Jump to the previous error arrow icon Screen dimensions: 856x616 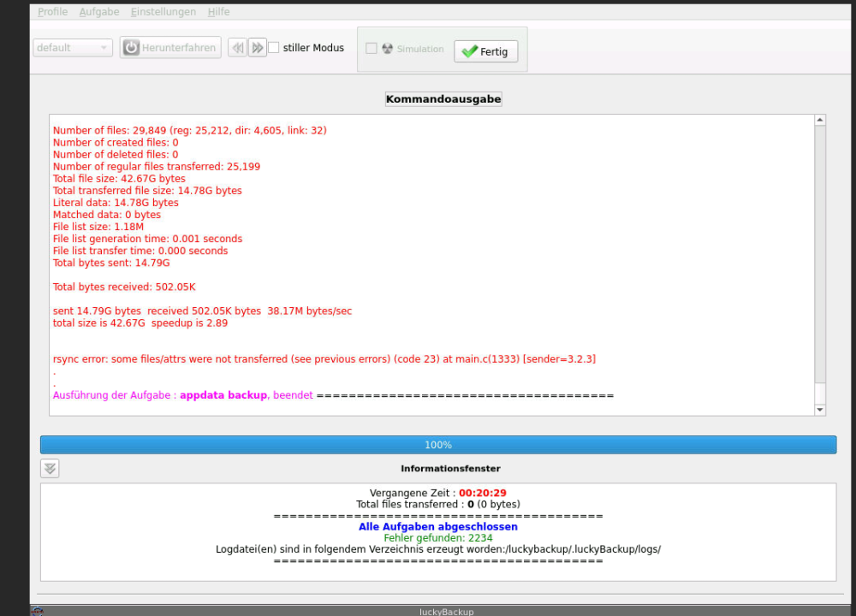click(237, 48)
